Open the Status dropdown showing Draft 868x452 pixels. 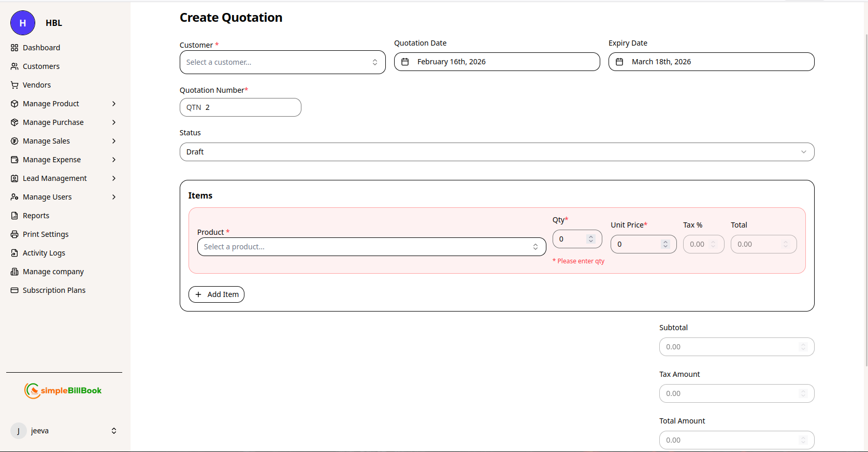(x=497, y=152)
